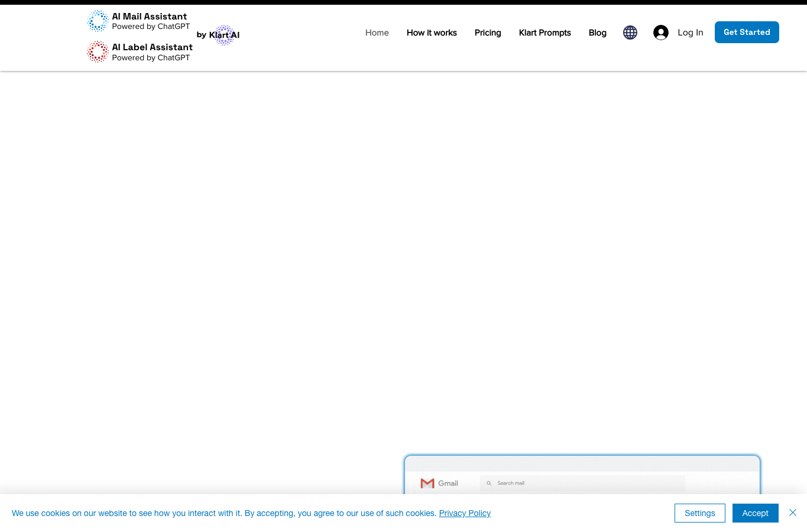
Task: Click the AI Label Assistant title text
Action: click(153, 47)
